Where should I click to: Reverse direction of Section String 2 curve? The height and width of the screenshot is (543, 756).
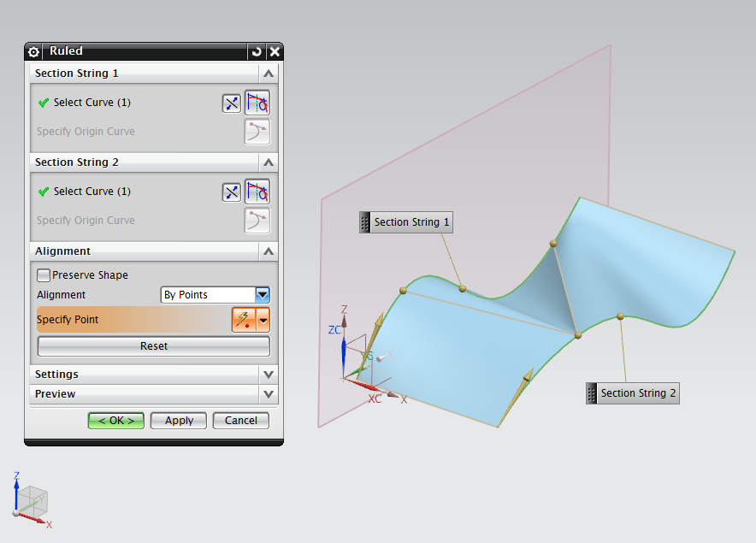(232, 192)
